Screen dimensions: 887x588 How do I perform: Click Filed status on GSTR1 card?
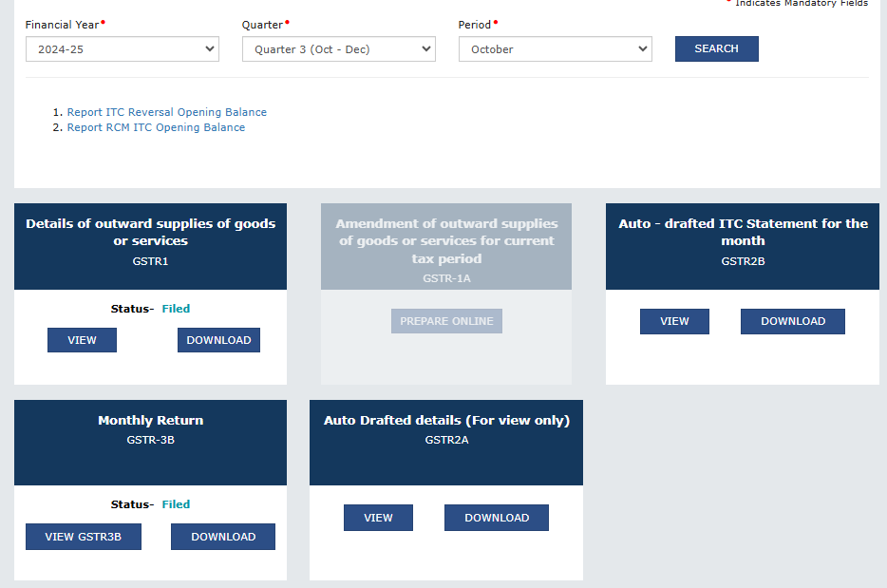176,309
